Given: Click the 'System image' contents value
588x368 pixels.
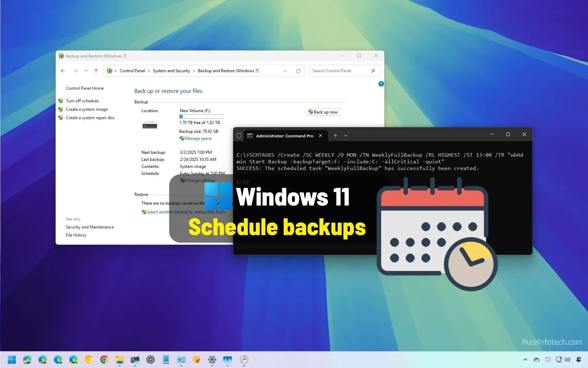Looking at the screenshot, I should point(193,166).
